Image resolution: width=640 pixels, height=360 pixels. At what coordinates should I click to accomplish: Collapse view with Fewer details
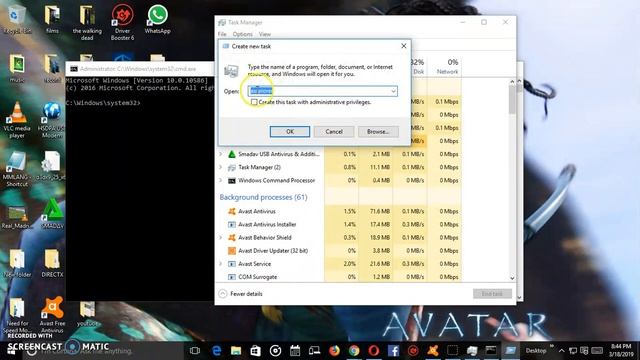(x=241, y=294)
